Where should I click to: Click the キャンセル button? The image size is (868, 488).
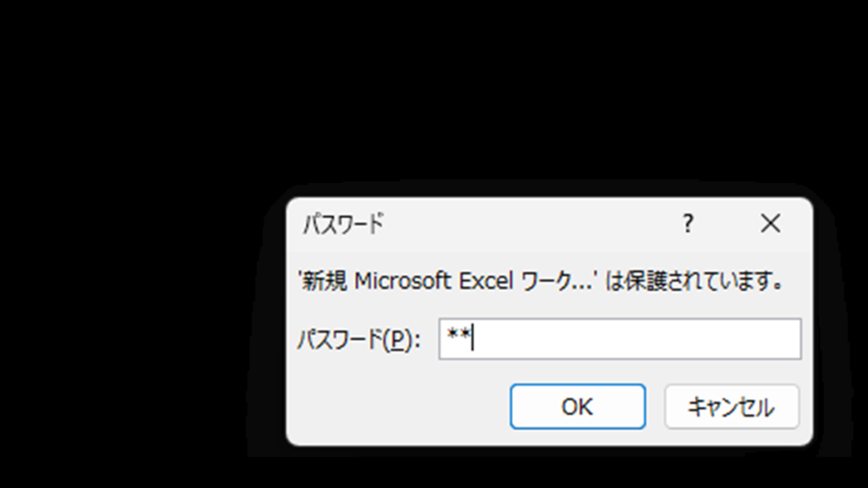pyautogui.click(x=732, y=407)
